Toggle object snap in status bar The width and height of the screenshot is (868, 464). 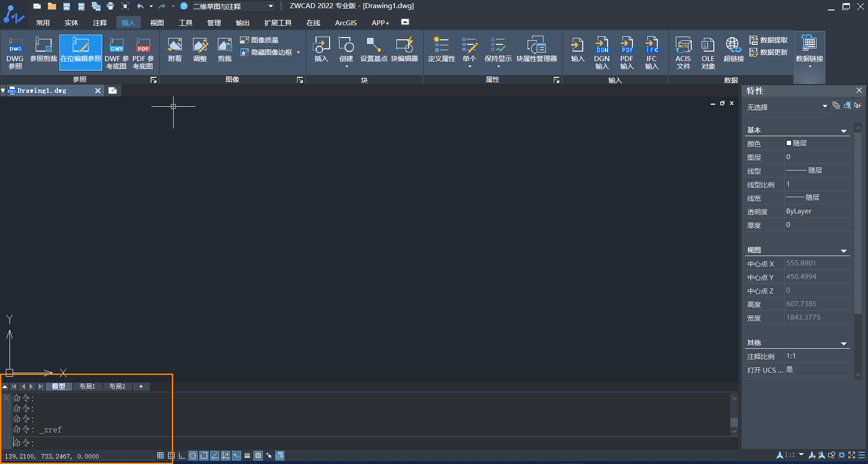(204, 455)
